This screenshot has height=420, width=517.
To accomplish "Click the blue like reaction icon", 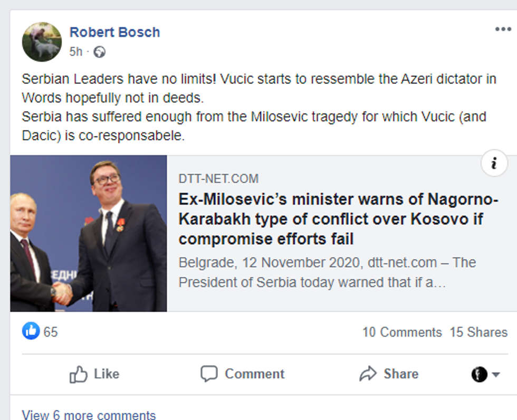I will 31,331.
